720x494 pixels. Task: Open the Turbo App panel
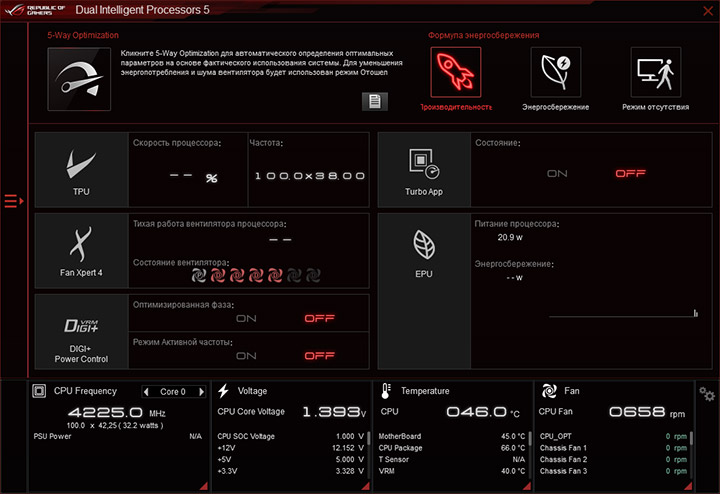[424, 170]
